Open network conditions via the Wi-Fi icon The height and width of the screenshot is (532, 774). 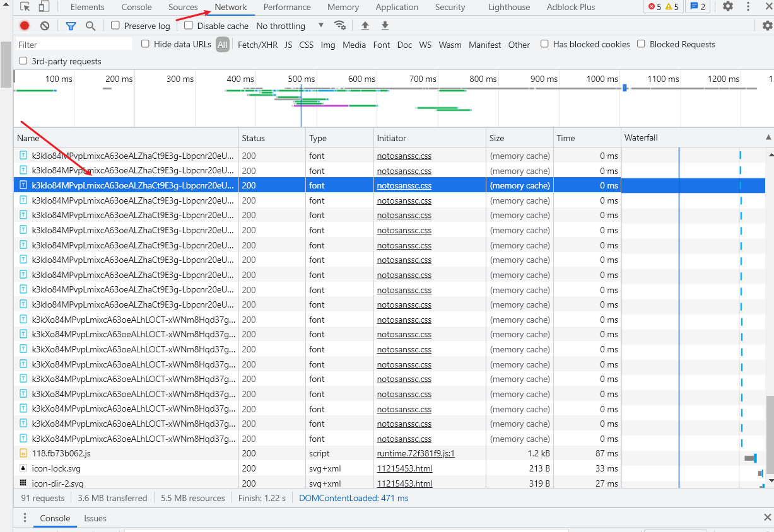pyautogui.click(x=340, y=26)
